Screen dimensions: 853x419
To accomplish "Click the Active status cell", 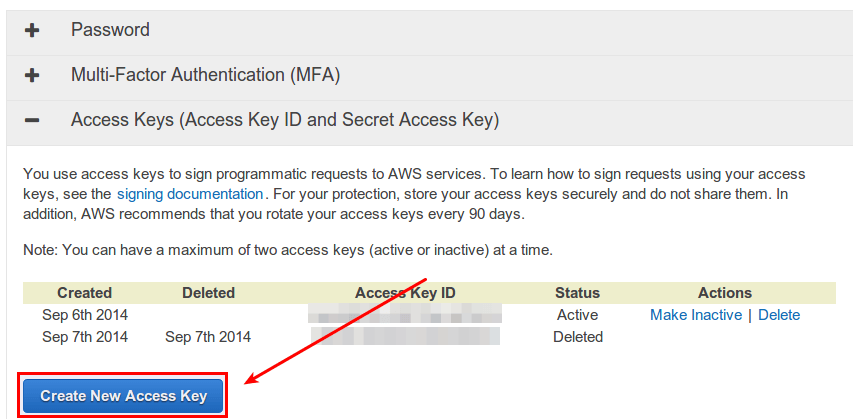I will coord(577,315).
